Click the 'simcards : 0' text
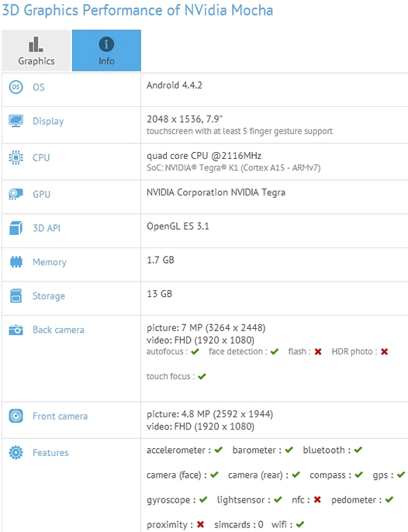408x532 pixels. 239,524
